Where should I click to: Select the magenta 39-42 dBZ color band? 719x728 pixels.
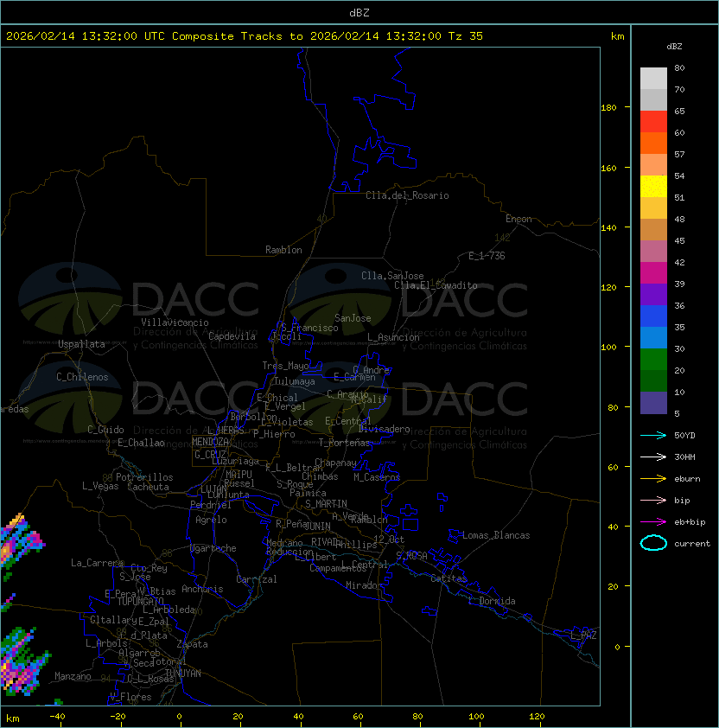[x=653, y=273]
